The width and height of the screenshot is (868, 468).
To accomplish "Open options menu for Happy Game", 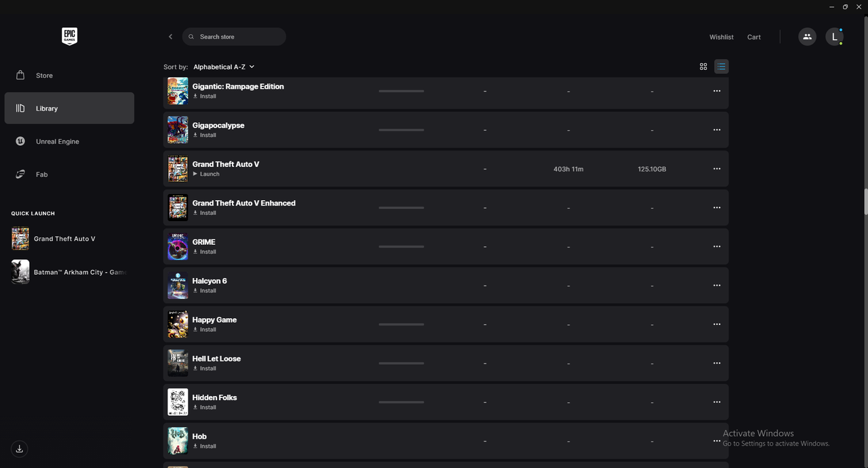I will pos(717,324).
